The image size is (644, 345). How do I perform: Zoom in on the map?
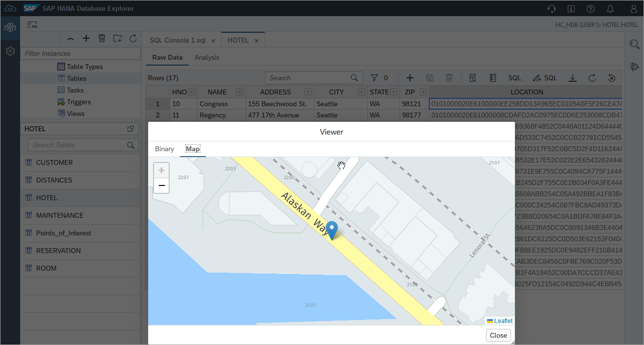pyautogui.click(x=161, y=171)
